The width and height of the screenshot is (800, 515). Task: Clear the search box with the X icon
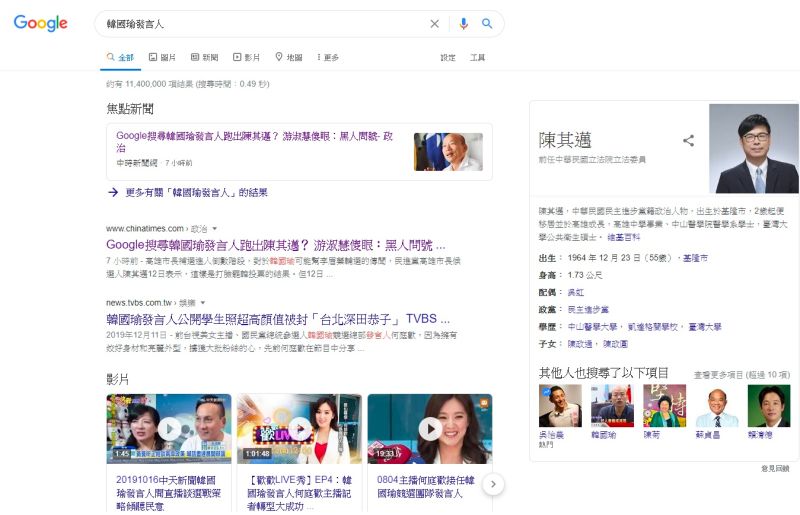point(434,23)
